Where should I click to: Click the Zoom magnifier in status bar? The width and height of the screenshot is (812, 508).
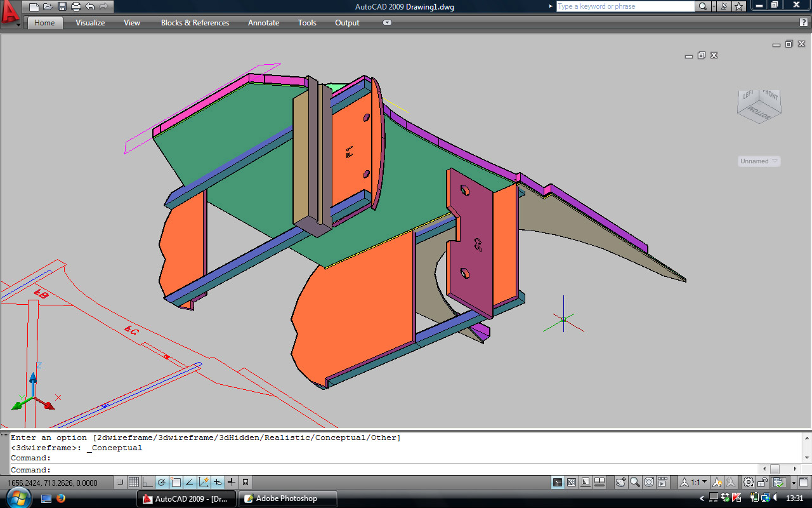(x=635, y=482)
